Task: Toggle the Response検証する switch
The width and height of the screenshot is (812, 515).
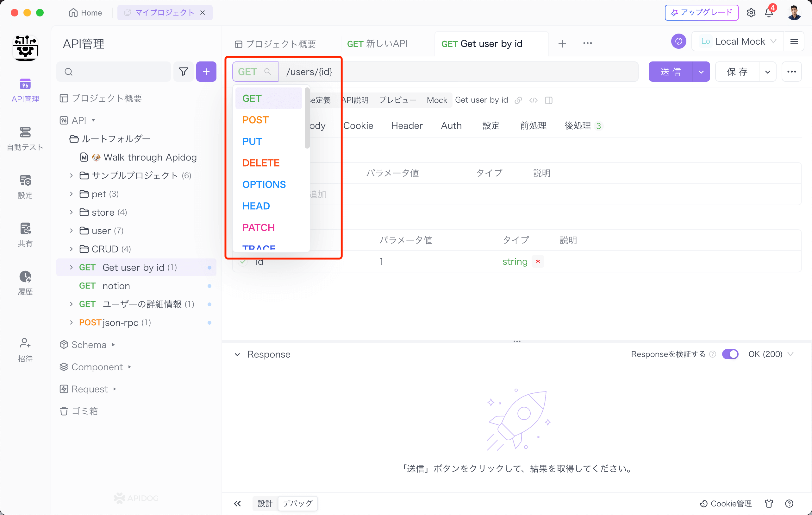Action: [729, 354]
